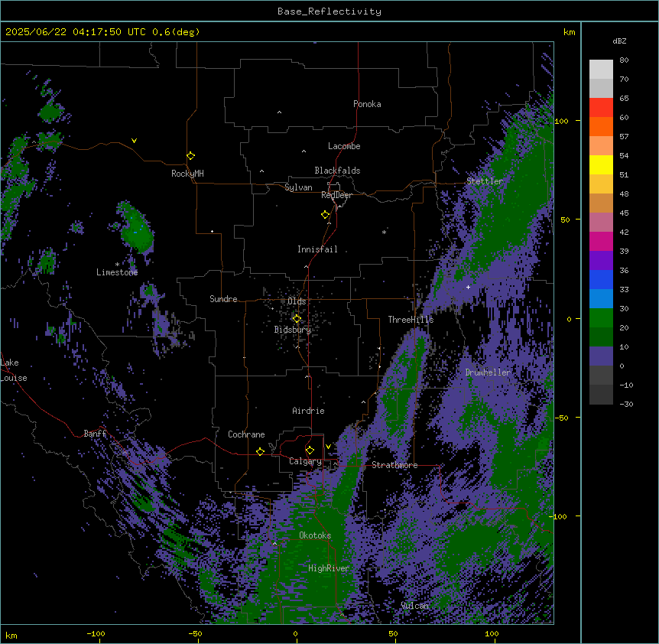This screenshot has height=644, width=659.
Task: Click the yellow V marker east of Calgary
Action: (328, 447)
